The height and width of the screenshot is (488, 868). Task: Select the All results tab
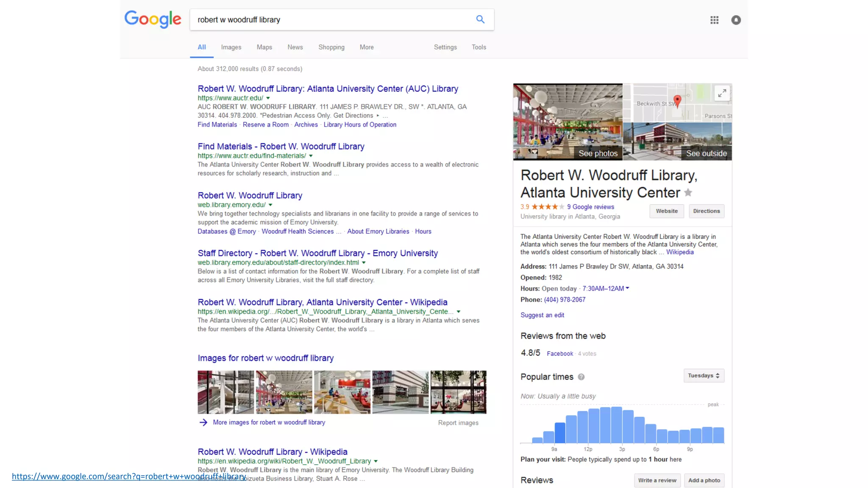202,47
